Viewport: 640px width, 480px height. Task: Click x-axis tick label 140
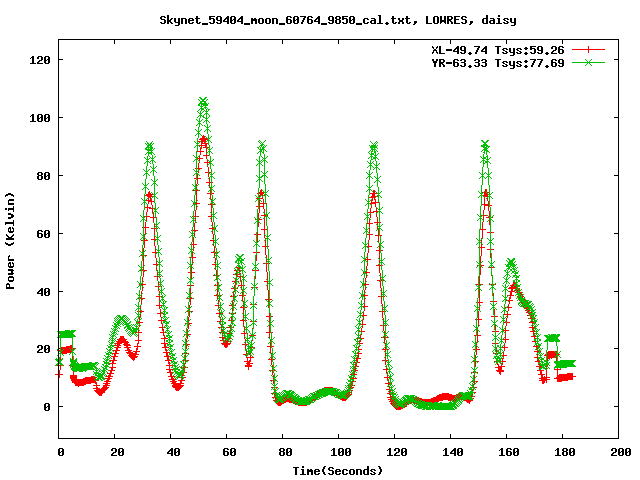(x=453, y=452)
